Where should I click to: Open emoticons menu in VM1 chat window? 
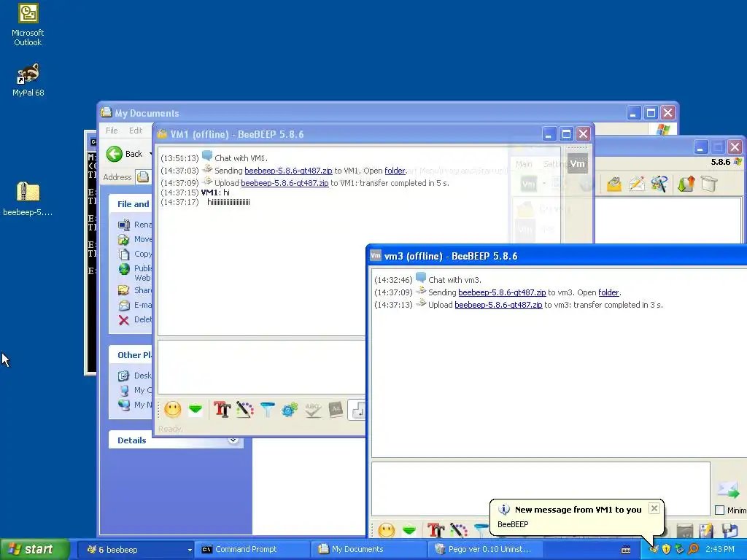coord(172,409)
